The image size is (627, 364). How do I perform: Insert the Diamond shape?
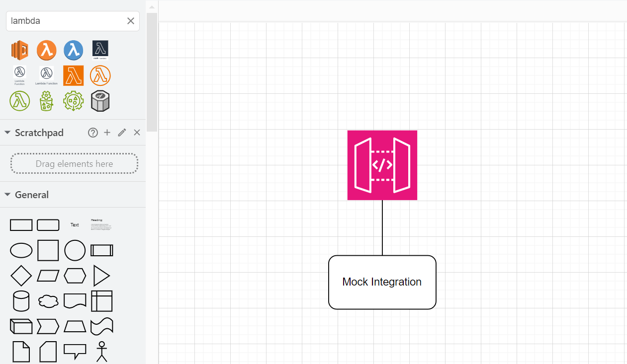click(21, 276)
